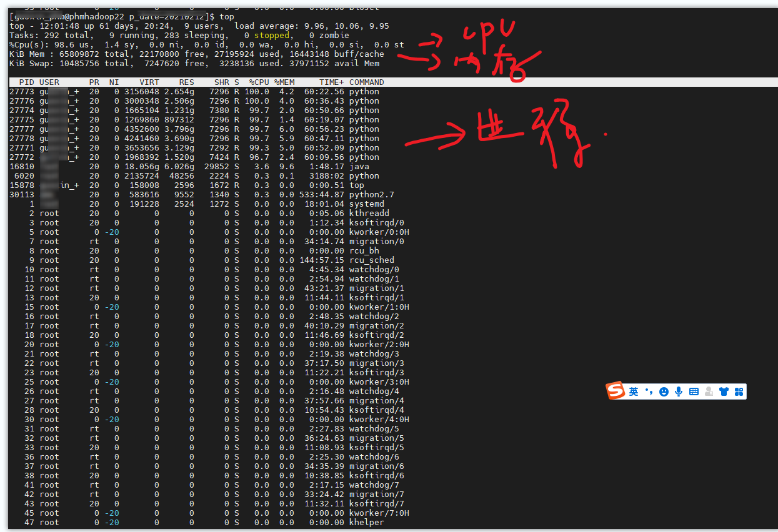Click the "rcu_sched" command name
The width and height of the screenshot is (778, 532).
(x=372, y=260)
